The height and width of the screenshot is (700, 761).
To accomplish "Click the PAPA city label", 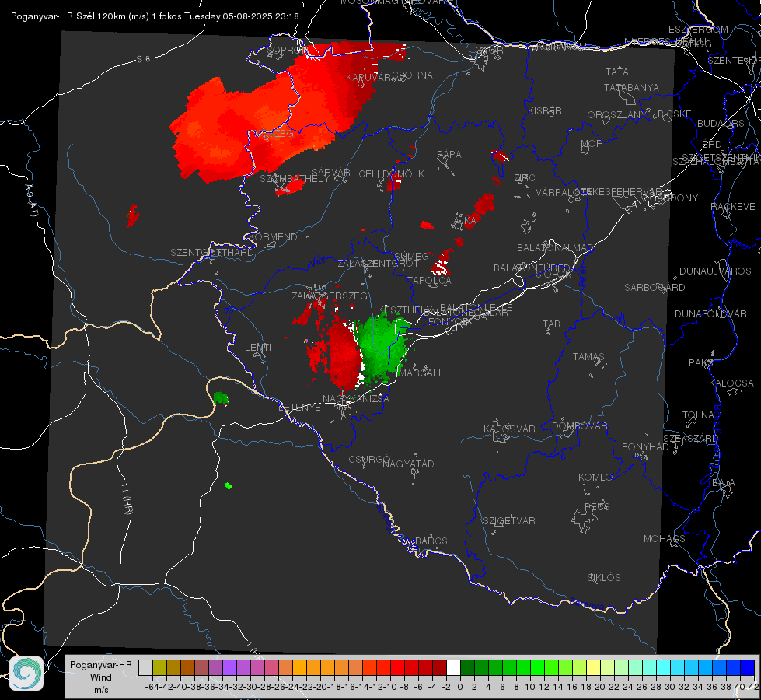I will click(x=449, y=154).
